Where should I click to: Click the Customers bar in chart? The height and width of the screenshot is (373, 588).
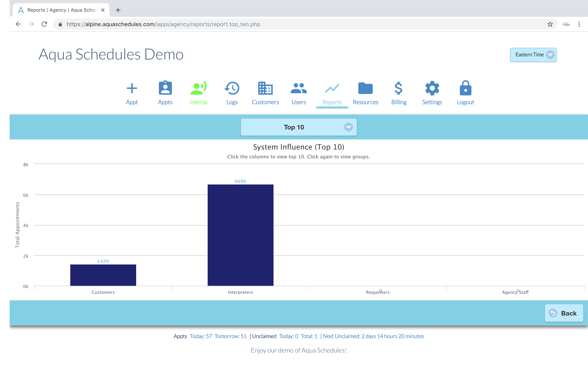click(x=103, y=275)
